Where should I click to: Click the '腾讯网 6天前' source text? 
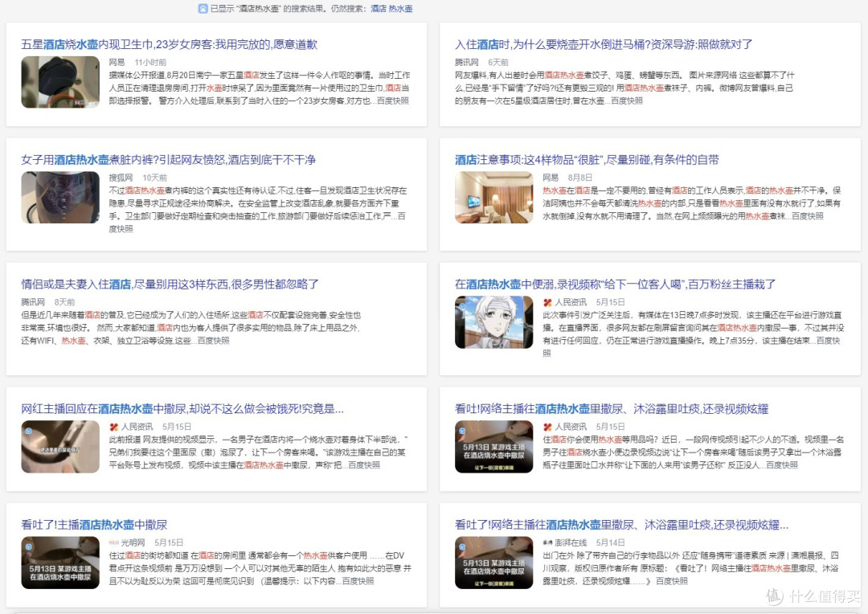pyautogui.click(x=481, y=62)
